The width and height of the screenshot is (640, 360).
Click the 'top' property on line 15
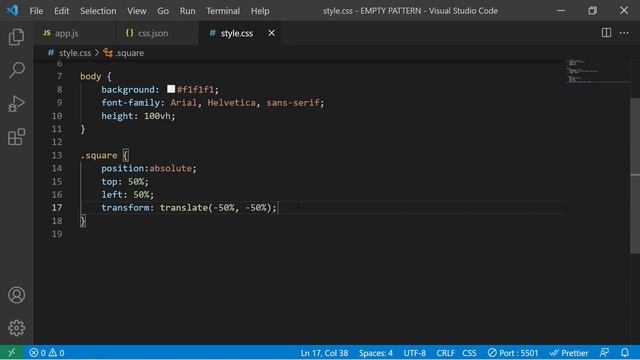point(109,181)
